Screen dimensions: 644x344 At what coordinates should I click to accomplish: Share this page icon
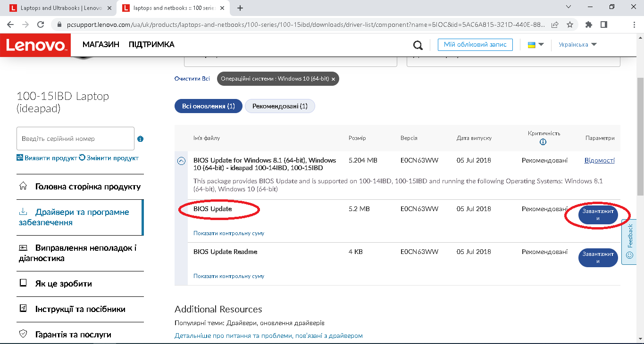pyautogui.click(x=555, y=25)
